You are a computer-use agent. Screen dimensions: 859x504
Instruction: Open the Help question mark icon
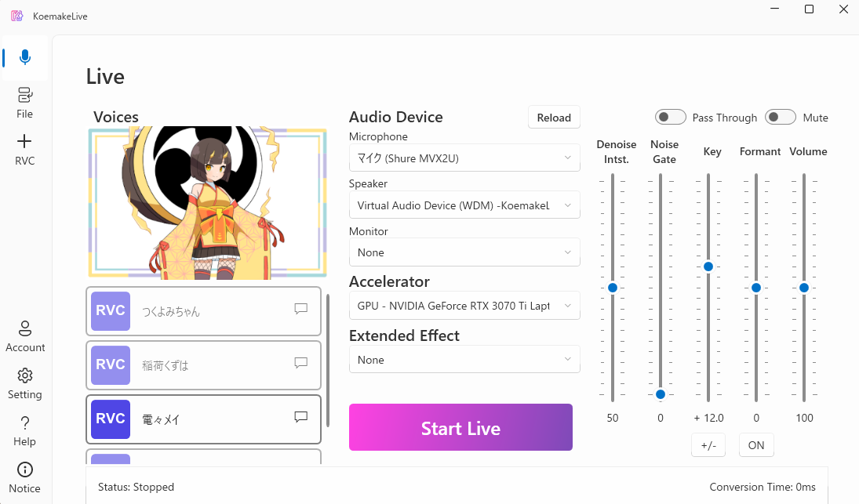24,430
